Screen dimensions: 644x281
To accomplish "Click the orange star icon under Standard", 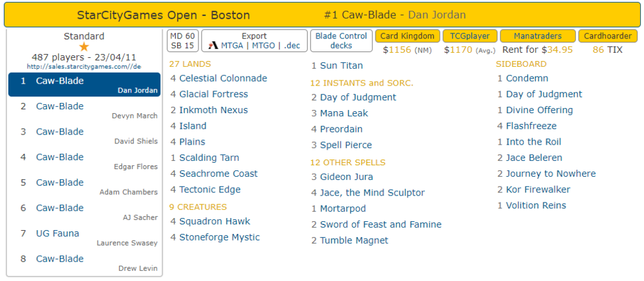I will tap(84, 47).
